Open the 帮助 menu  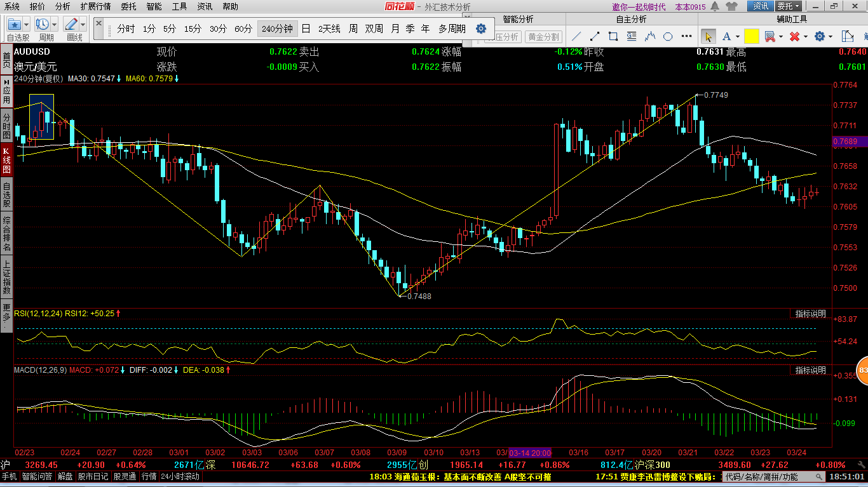tap(230, 6)
